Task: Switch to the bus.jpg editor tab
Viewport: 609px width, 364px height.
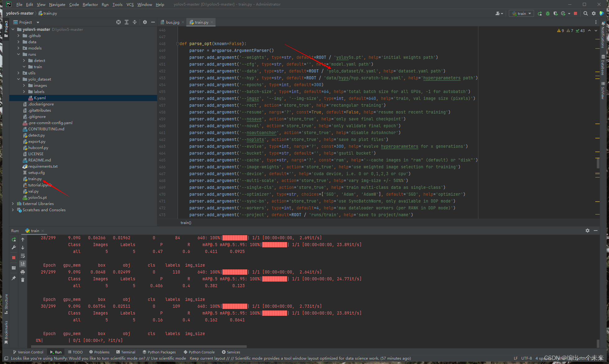Action: point(172,22)
